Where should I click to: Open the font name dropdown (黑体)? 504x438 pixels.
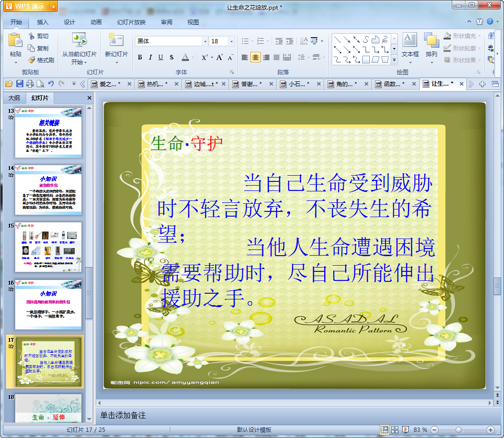pyautogui.click(x=205, y=41)
